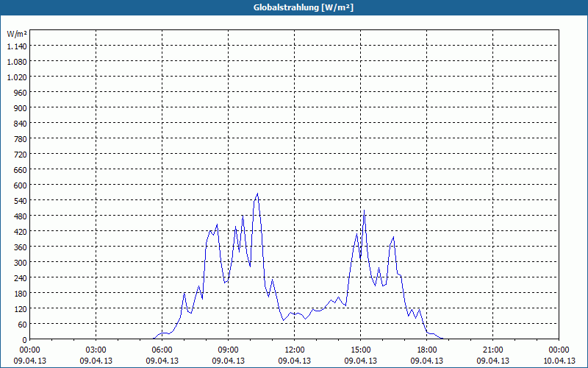Click the 18:00 time axis label
Viewport: 588px width, 368px height.
427,350
